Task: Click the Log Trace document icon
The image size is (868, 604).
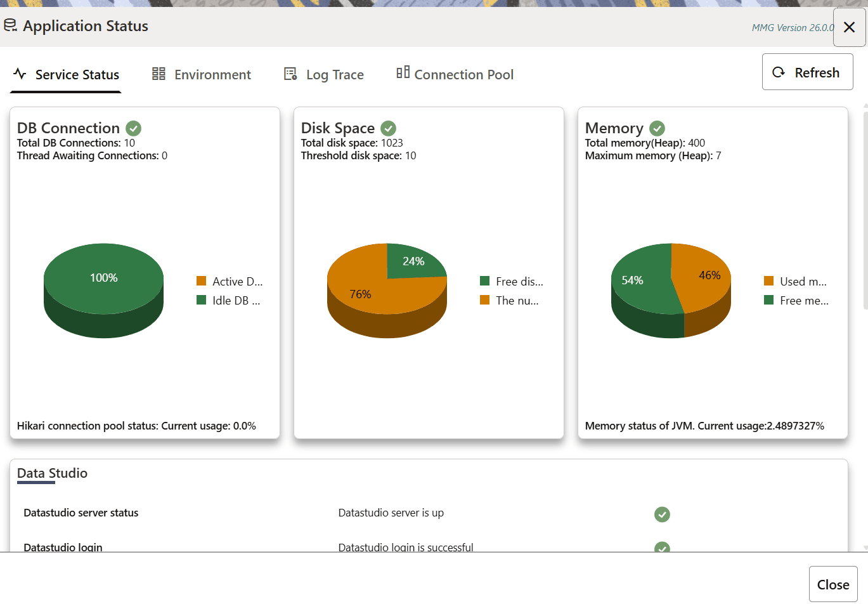Action: tap(291, 73)
